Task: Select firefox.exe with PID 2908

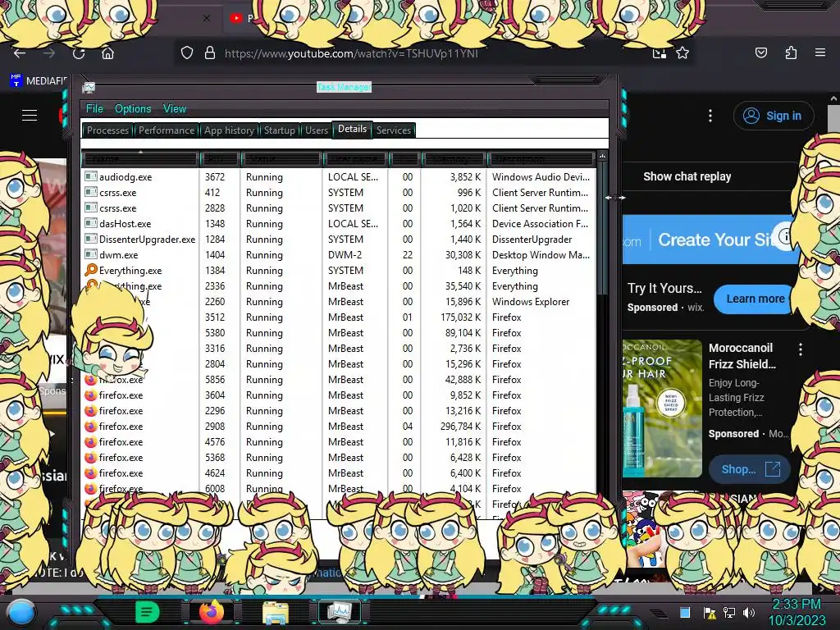Action: pos(339,426)
